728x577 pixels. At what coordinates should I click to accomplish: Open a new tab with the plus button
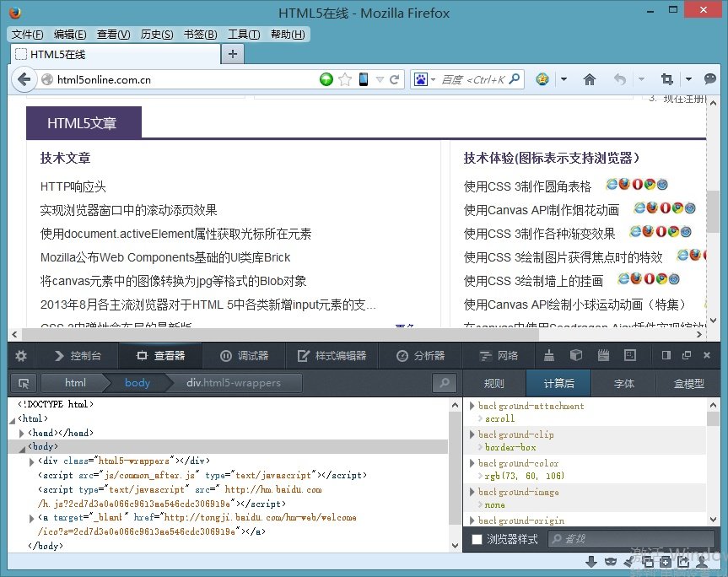(x=233, y=54)
